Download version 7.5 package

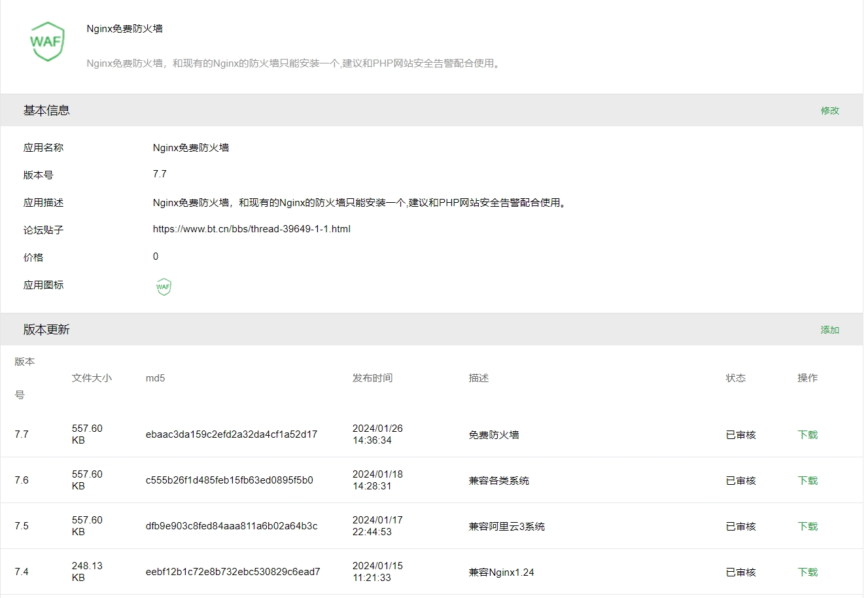(808, 526)
